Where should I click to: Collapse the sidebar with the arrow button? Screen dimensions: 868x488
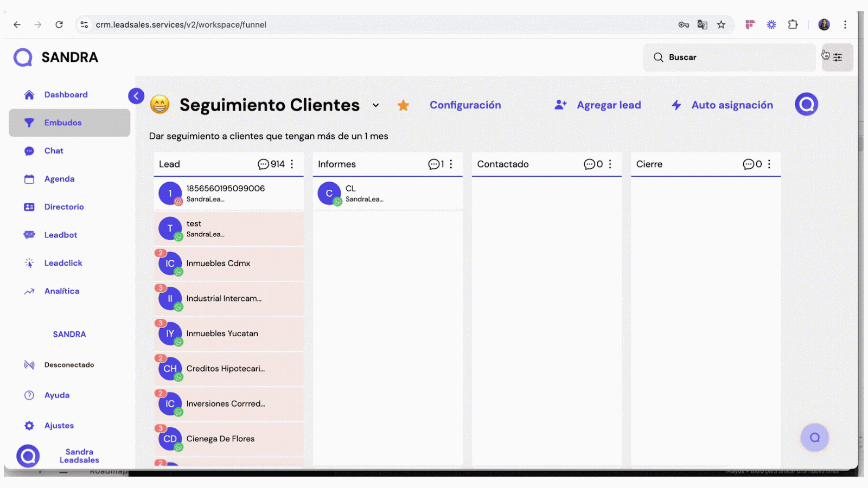[136, 96]
